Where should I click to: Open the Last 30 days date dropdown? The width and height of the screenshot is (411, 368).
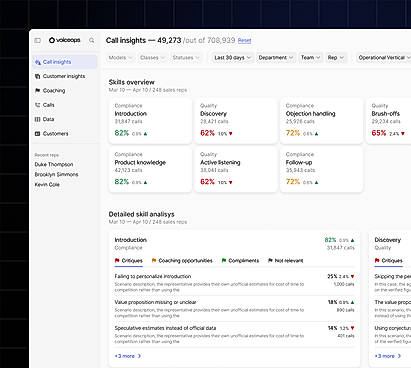pos(233,58)
